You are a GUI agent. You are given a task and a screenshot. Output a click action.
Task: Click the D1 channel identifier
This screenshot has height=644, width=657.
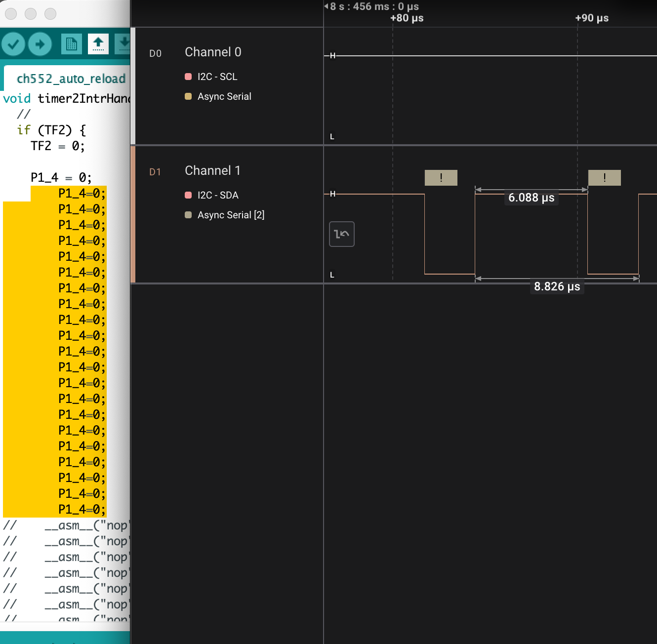155,172
